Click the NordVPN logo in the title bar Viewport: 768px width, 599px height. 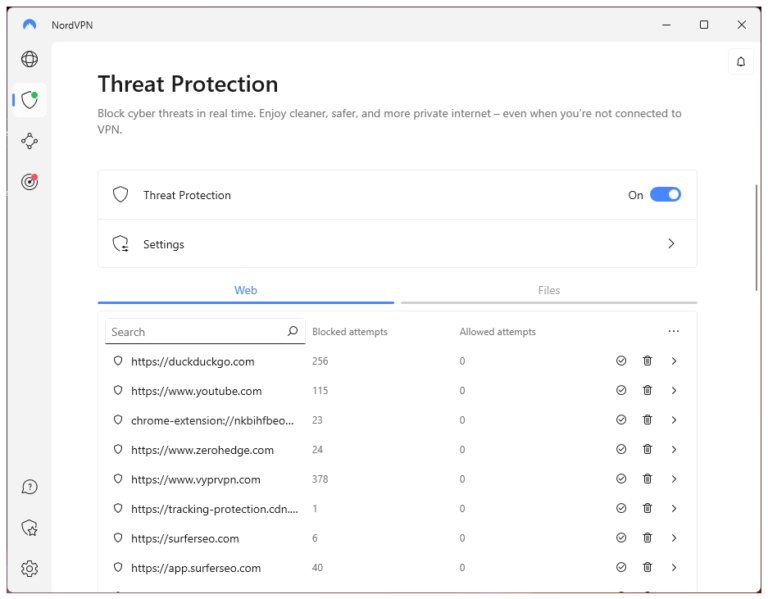click(x=29, y=24)
